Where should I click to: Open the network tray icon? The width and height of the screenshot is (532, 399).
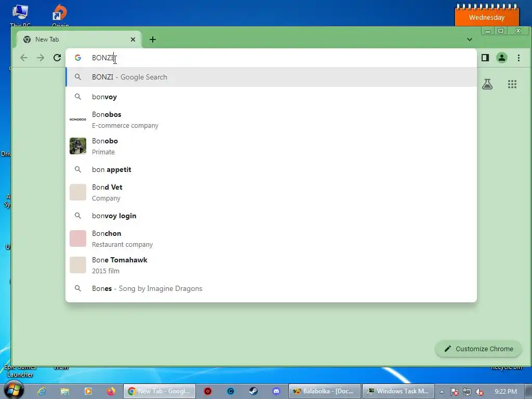point(467,392)
